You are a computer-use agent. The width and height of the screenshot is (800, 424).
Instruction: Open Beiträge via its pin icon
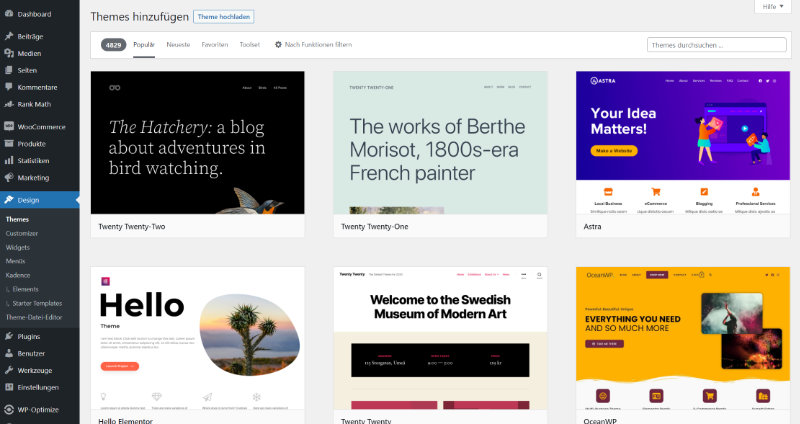(9, 36)
